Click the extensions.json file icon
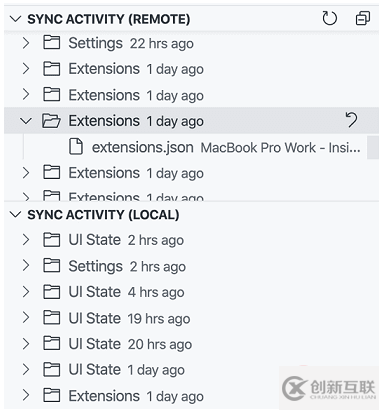This screenshot has width=379, height=410. point(76,147)
